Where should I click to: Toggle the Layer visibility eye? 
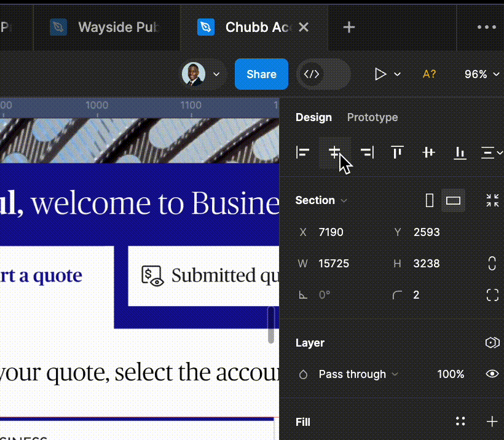click(x=492, y=374)
